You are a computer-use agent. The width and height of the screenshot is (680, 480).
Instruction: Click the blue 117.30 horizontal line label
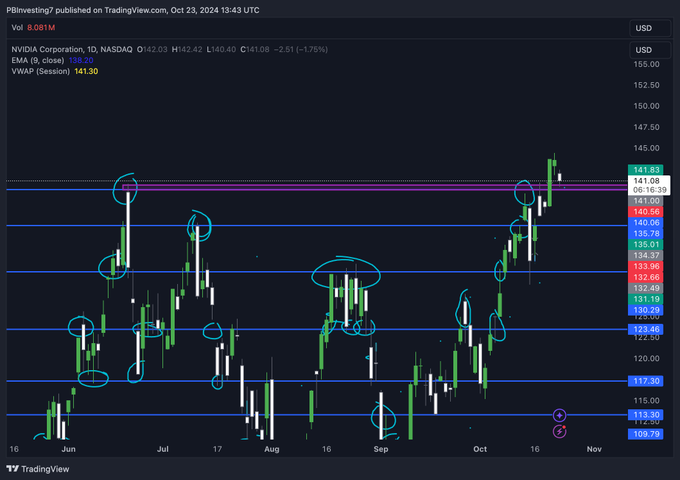coord(645,381)
